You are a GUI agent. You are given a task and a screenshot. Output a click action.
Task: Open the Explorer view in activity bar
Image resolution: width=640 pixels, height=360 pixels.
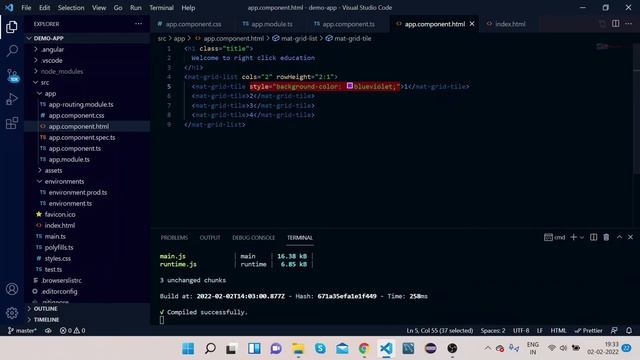(x=12, y=27)
